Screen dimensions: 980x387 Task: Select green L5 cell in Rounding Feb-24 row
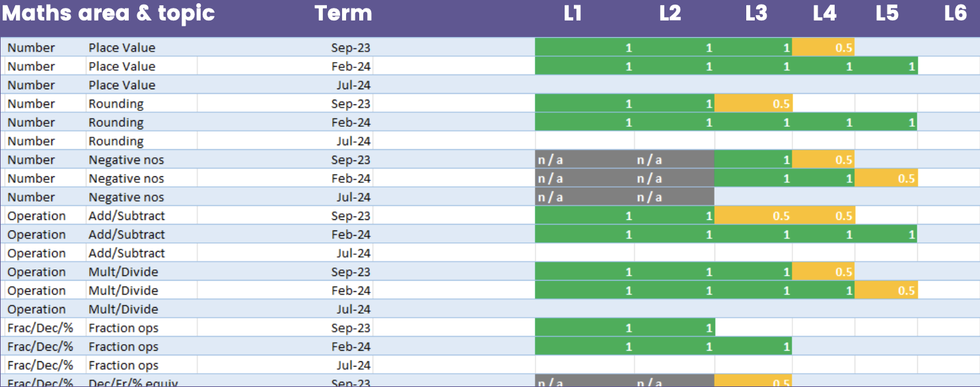(x=886, y=122)
